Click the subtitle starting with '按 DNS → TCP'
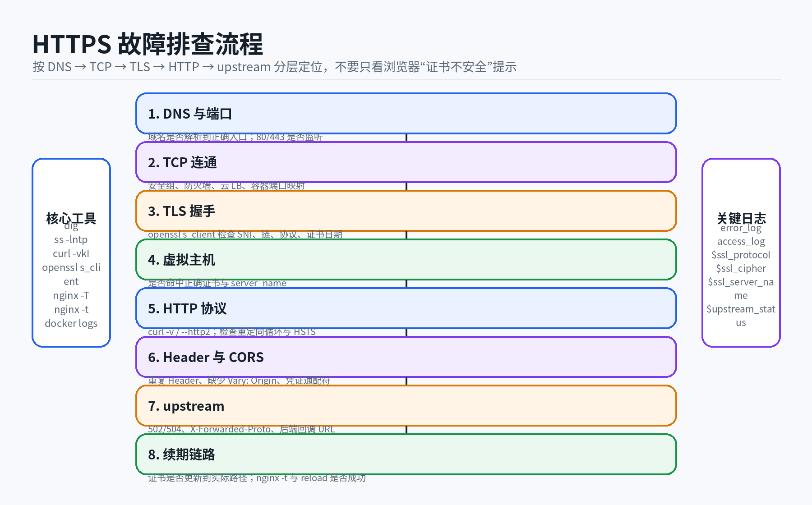 tap(274, 67)
